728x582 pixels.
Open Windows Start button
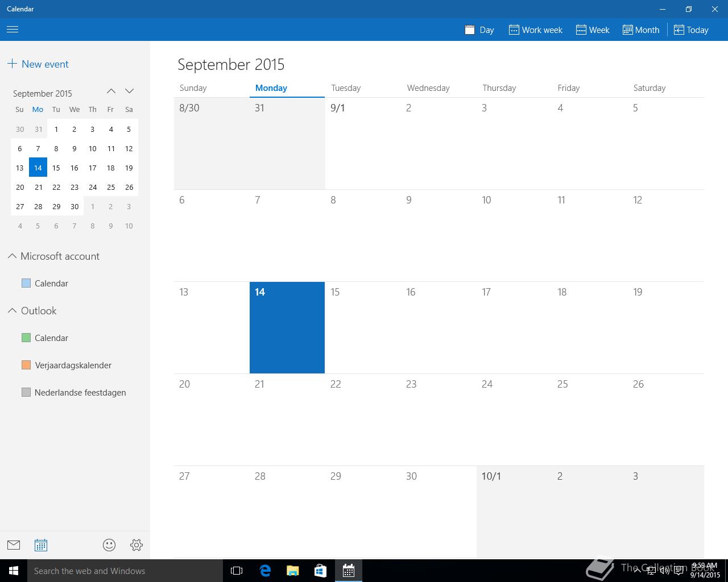(14, 571)
